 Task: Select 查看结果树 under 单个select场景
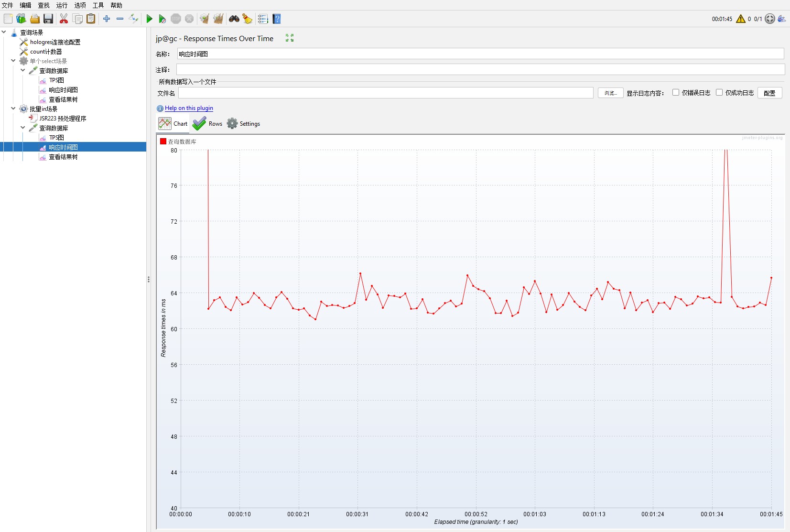pyautogui.click(x=63, y=99)
